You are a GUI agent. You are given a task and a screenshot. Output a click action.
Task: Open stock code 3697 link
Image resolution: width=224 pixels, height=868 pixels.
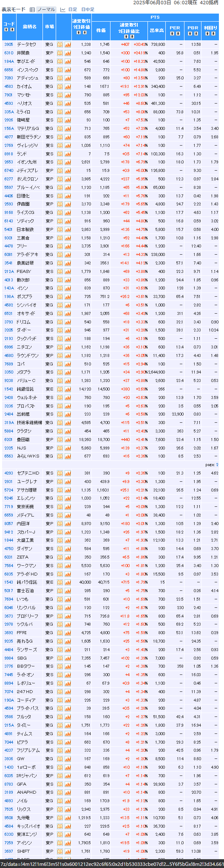click(x=9, y=851)
